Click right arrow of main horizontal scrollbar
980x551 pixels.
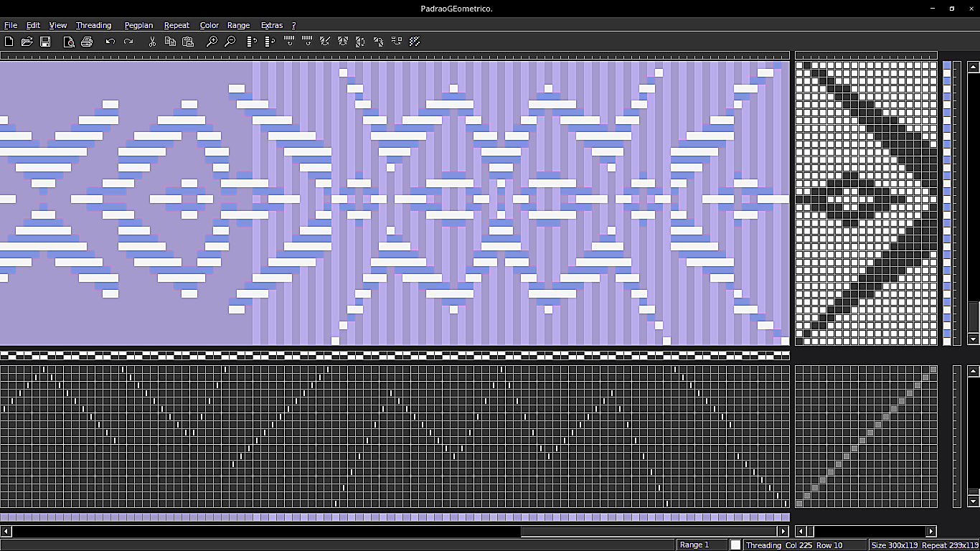tap(783, 532)
